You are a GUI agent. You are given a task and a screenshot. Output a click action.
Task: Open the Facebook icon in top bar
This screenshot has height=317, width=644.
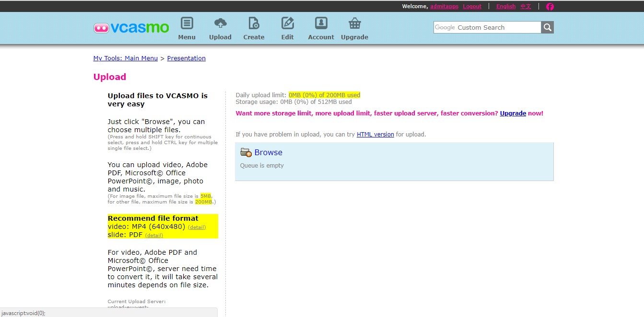click(x=550, y=7)
